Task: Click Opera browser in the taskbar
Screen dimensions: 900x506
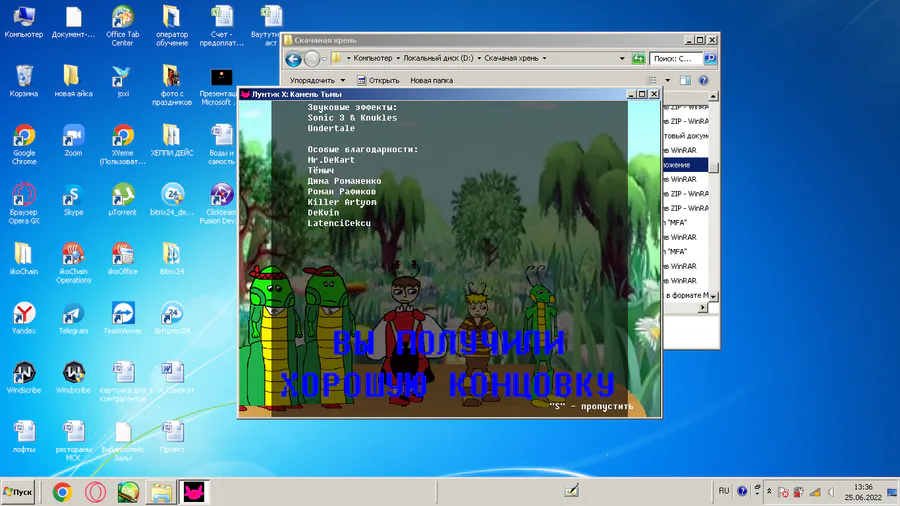Action: point(95,492)
